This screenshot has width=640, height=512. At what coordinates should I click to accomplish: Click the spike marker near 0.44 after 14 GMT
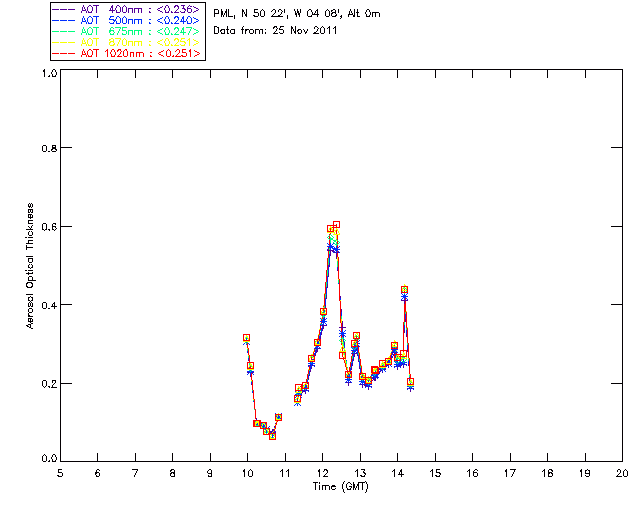pyautogui.click(x=404, y=290)
